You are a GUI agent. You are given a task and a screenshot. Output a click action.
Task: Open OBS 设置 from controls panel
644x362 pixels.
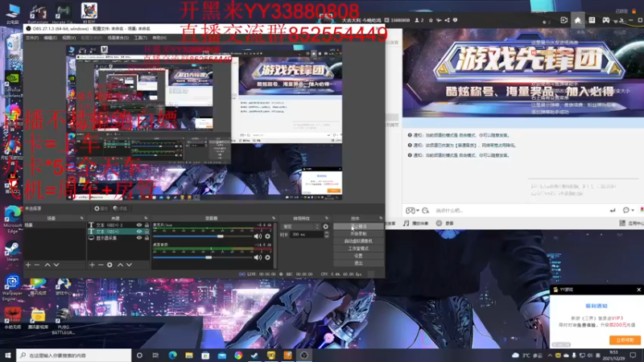[x=358, y=256]
